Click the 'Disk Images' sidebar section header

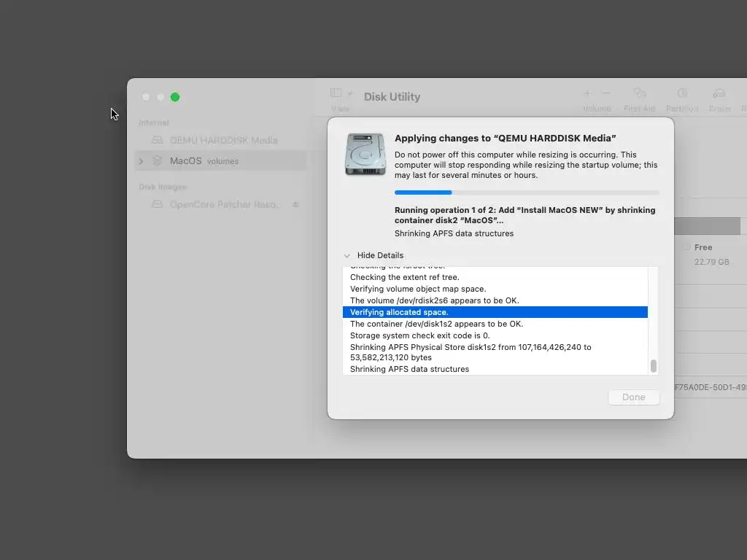163,187
